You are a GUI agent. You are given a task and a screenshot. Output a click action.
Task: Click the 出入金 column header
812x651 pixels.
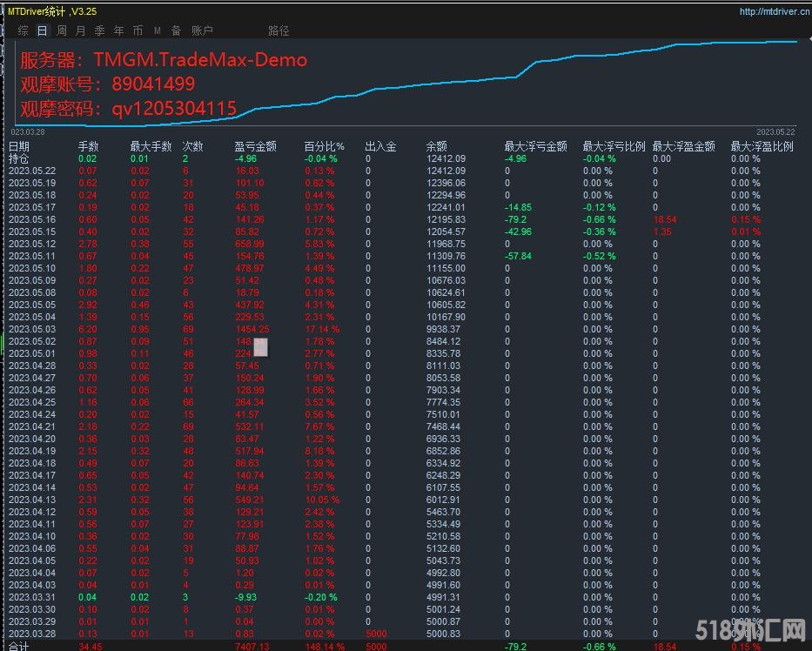380,146
